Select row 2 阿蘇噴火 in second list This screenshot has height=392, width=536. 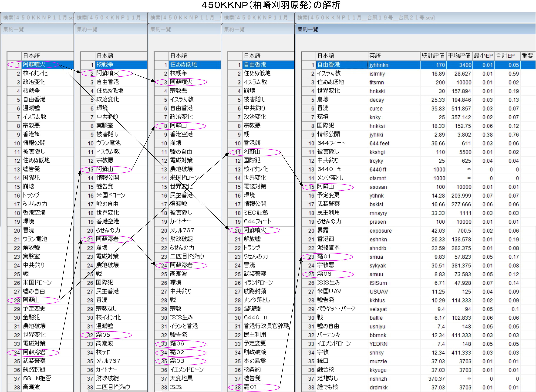107,73
